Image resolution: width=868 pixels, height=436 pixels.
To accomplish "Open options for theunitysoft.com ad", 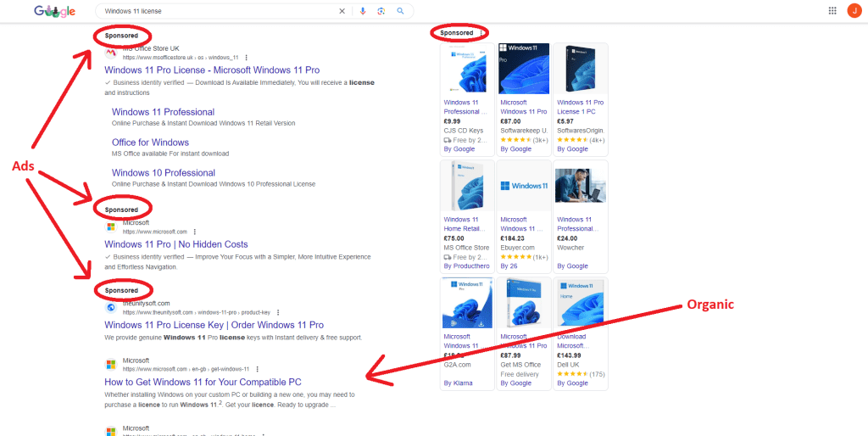I will coord(278,312).
